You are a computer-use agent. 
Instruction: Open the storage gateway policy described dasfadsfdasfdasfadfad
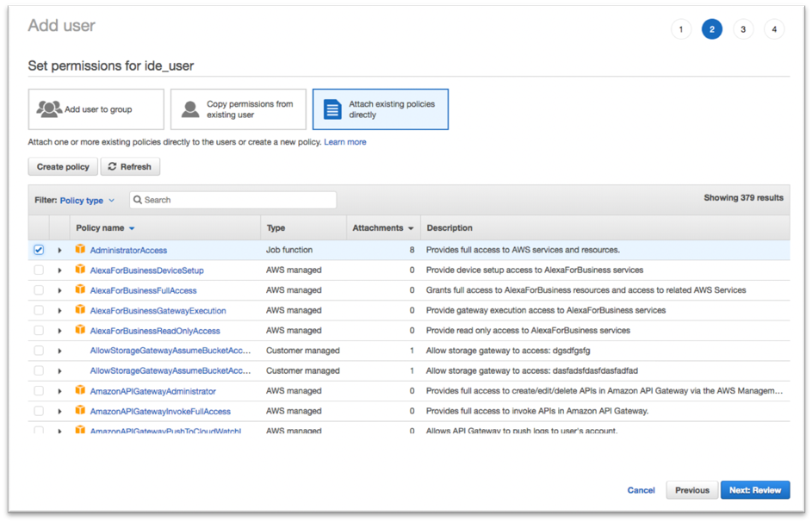pyautogui.click(x=170, y=370)
